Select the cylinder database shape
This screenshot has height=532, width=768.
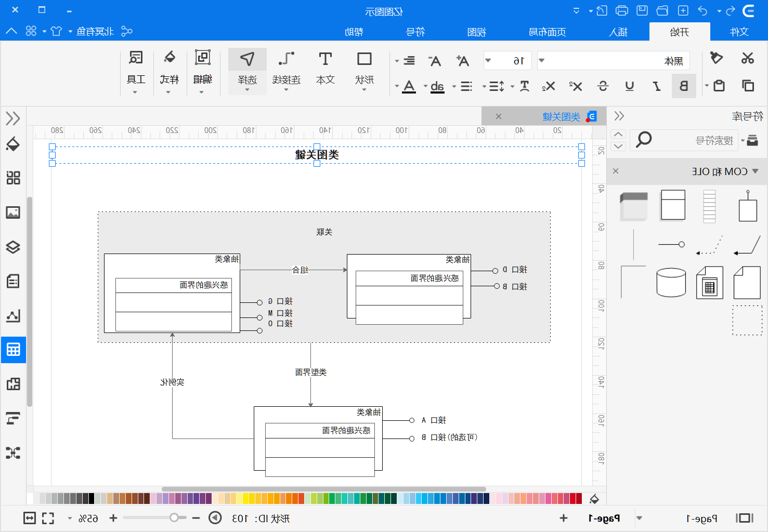671,282
